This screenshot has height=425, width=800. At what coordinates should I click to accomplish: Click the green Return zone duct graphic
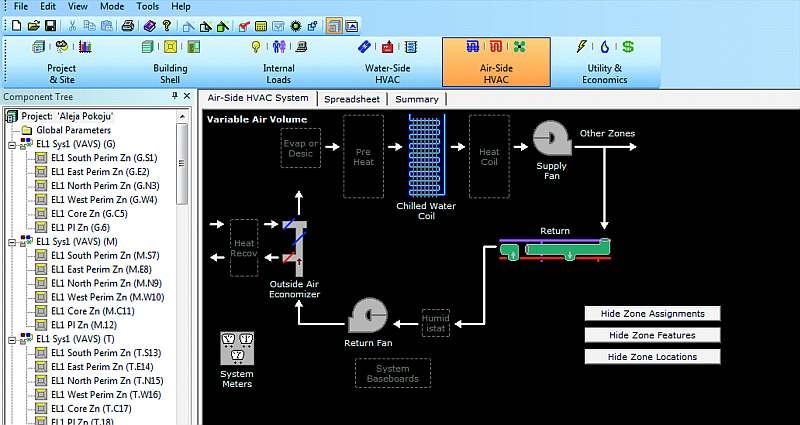(555, 250)
